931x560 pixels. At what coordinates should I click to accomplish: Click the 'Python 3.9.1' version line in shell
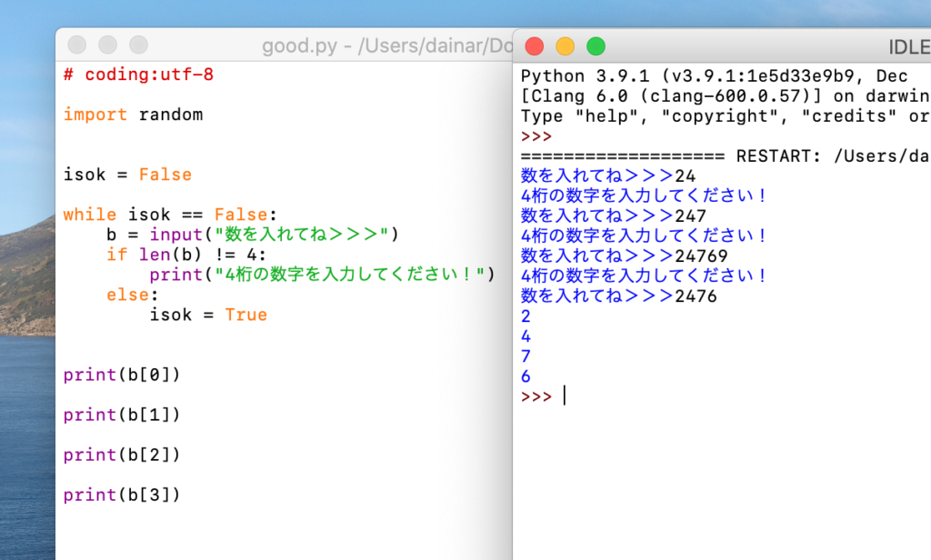[715, 76]
